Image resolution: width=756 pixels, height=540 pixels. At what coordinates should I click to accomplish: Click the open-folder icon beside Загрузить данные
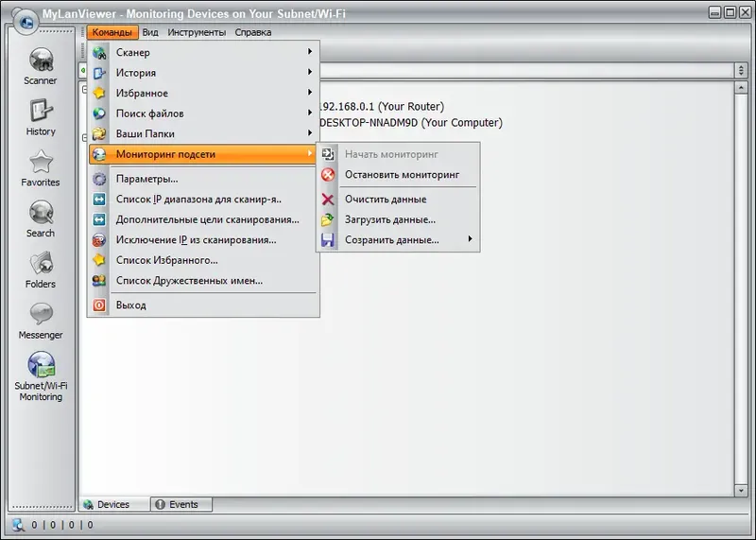(x=328, y=219)
